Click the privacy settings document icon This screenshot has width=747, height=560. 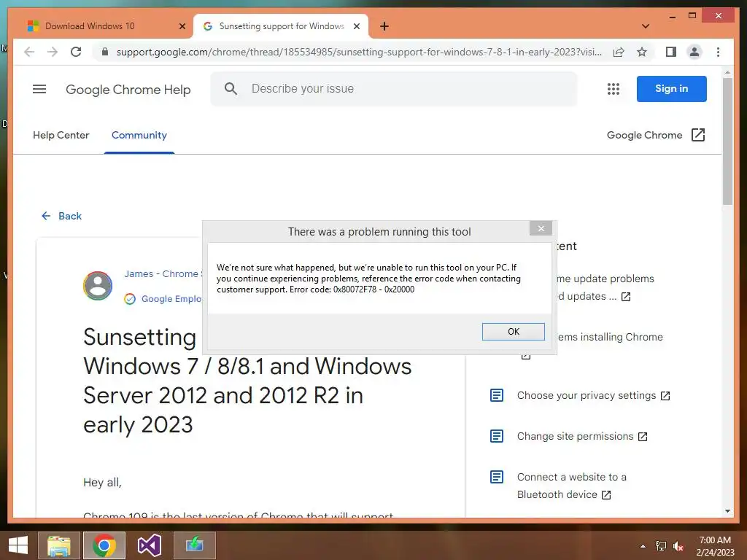point(496,395)
